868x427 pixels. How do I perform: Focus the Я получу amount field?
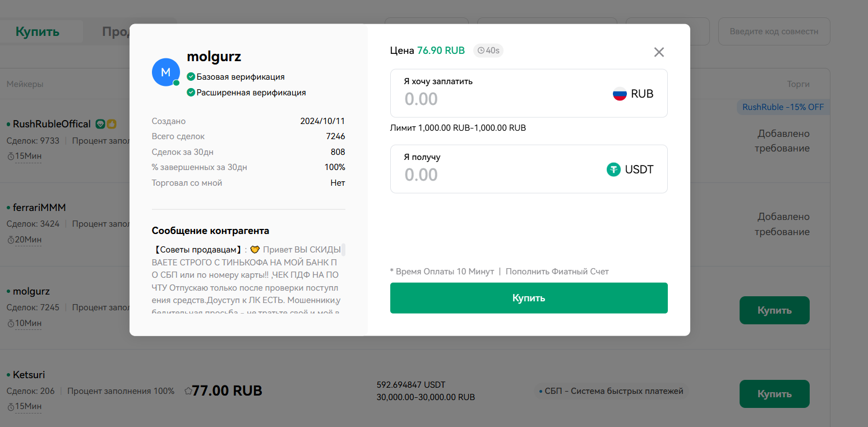tap(505, 175)
